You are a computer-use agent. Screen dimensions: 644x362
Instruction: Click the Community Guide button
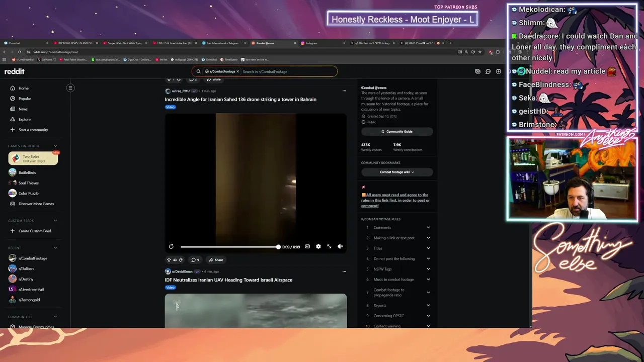point(397,132)
